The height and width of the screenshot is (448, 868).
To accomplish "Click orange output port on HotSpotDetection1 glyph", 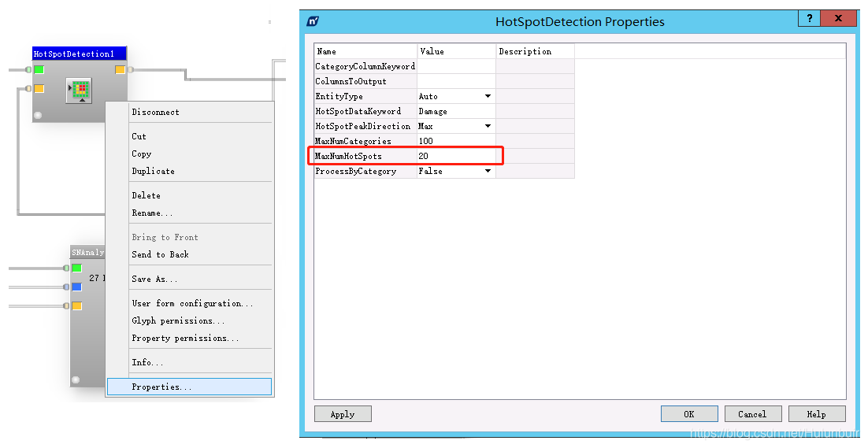I will point(121,70).
